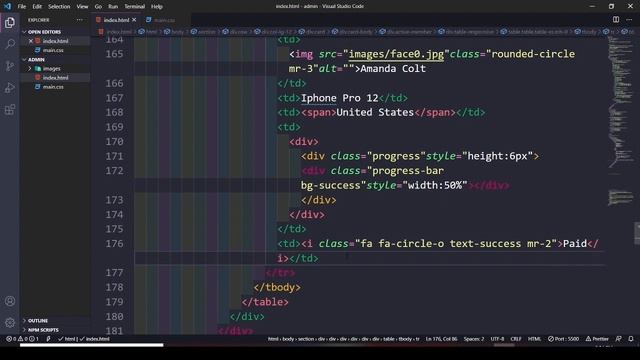Open the Help menu
The height and width of the screenshot is (360, 640).
[x=157, y=7]
